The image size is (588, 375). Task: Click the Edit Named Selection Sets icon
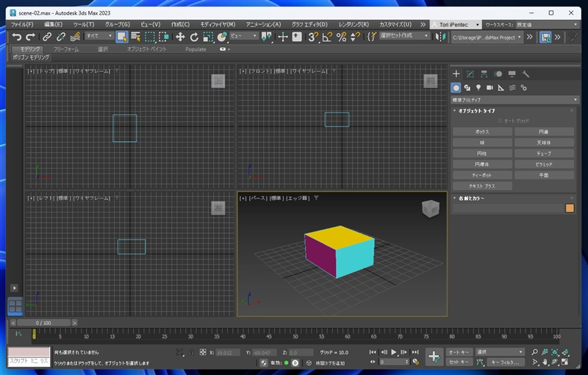[x=371, y=37]
